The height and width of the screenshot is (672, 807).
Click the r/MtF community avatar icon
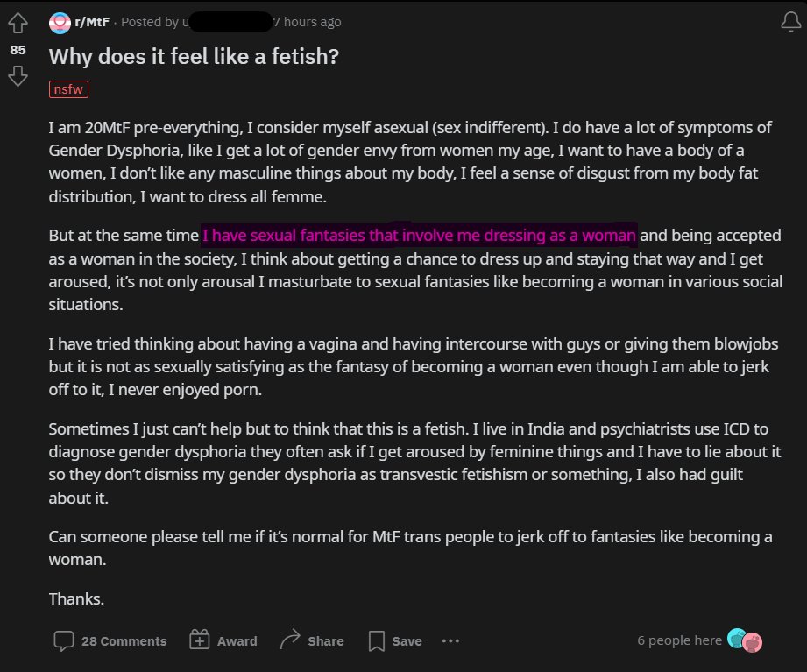click(x=60, y=22)
